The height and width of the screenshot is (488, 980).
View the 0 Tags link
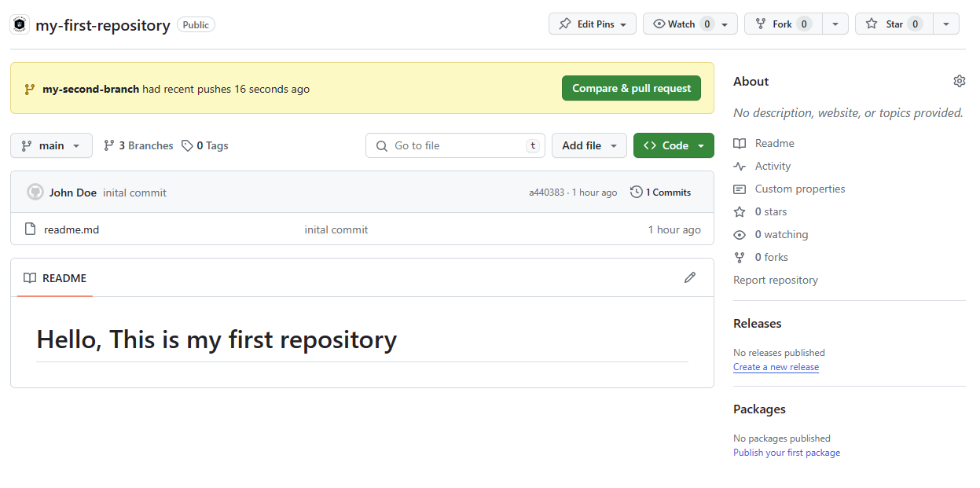(x=205, y=145)
